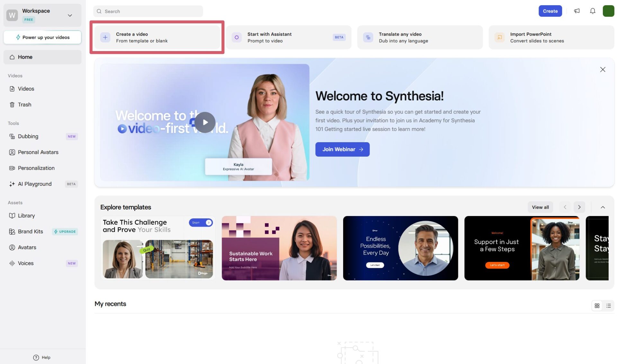Click View all templates button

pyautogui.click(x=540, y=207)
